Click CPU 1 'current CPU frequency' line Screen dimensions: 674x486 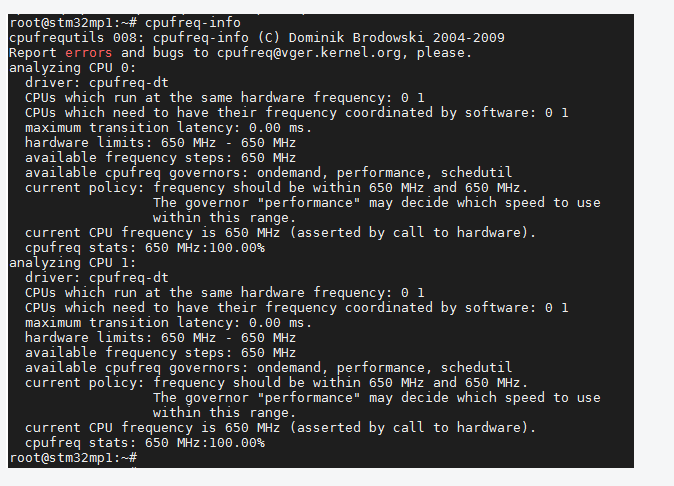click(x=280, y=428)
